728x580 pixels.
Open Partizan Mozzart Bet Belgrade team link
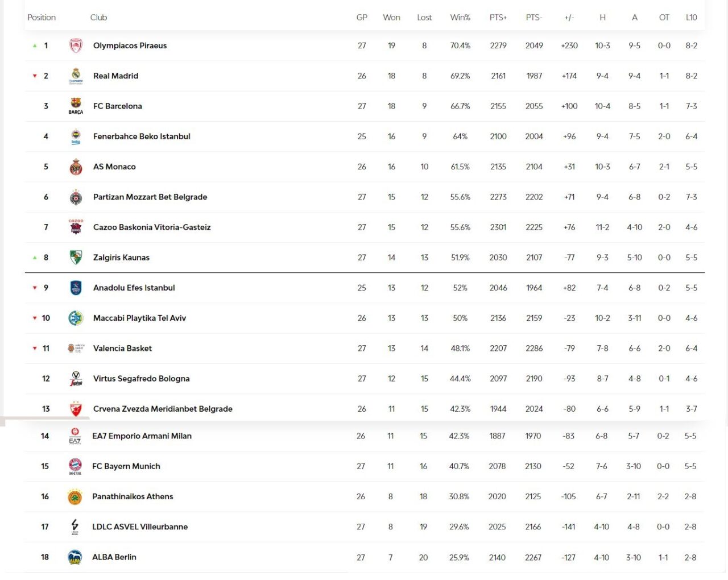150,197
